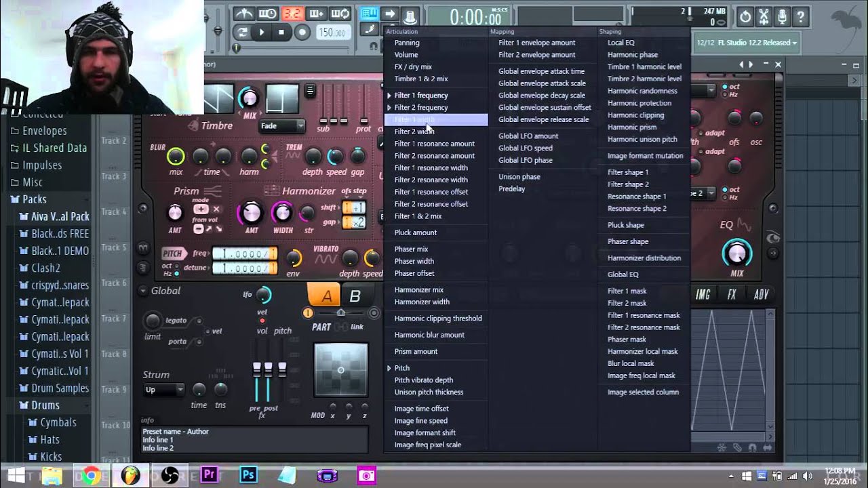Viewport: 868px width, 488px height.
Task: Select Predelay menu entry
Action: coord(511,189)
